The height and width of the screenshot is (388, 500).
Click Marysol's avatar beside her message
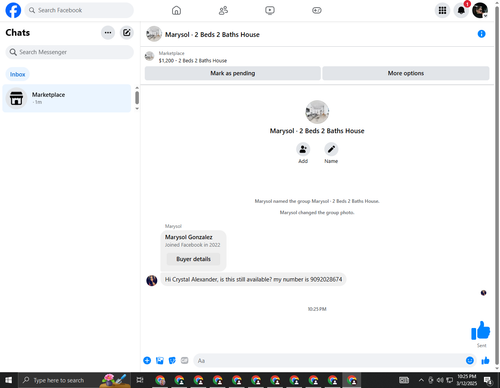pos(152,280)
